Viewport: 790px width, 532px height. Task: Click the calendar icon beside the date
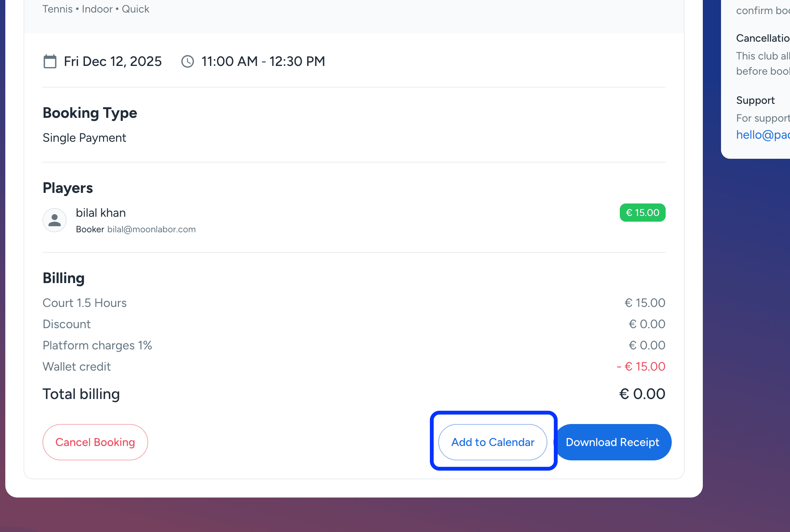click(x=50, y=61)
